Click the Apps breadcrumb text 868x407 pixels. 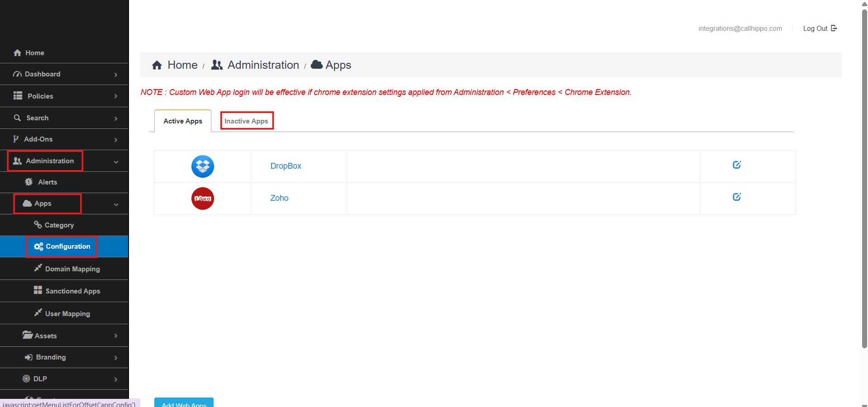click(x=339, y=65)
